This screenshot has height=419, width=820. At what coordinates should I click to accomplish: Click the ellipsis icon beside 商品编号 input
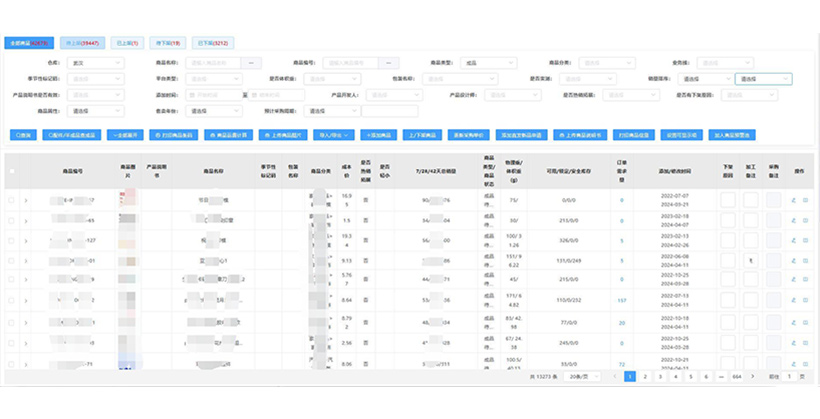click(x=391, y=63)
